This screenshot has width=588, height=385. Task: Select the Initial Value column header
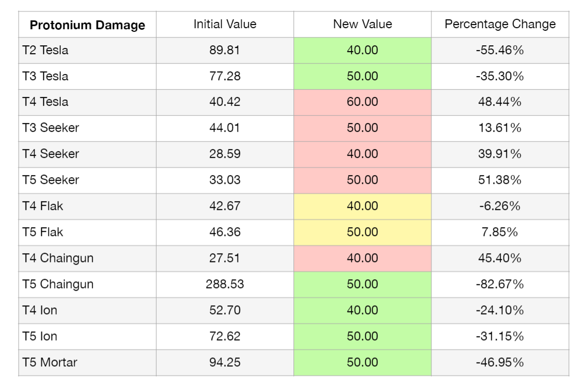coord(225,24)
